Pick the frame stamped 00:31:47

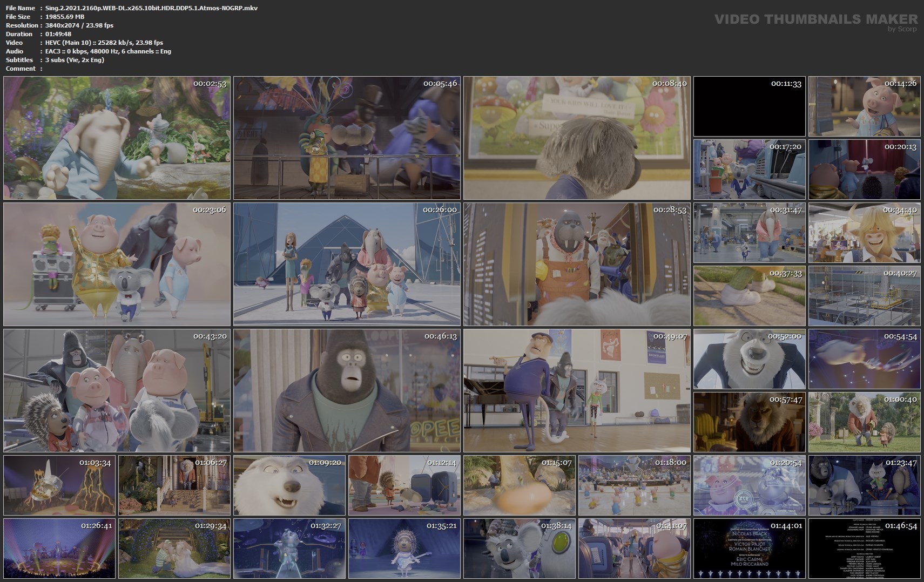[750, 233]
